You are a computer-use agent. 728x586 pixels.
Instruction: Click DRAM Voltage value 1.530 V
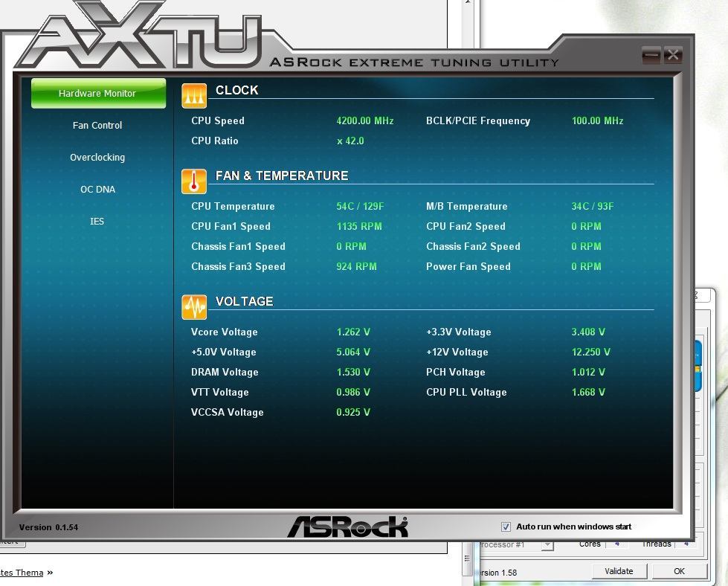(x=353, y=372)
